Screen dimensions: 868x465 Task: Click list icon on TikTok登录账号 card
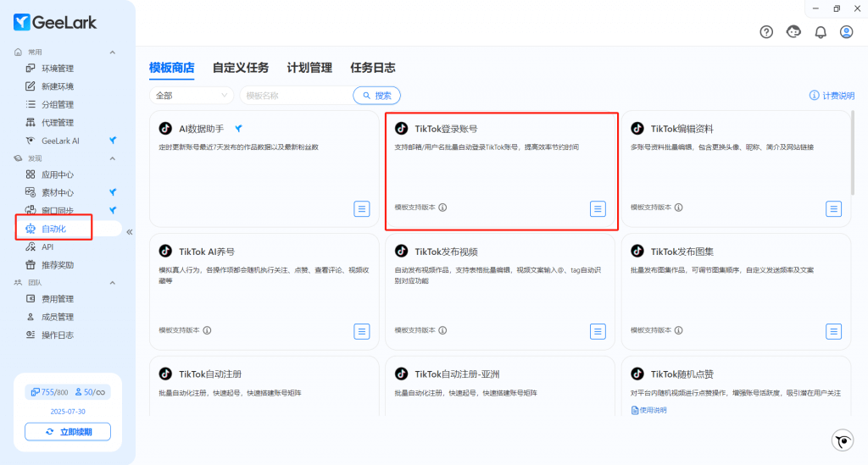[x=598, y=208]
